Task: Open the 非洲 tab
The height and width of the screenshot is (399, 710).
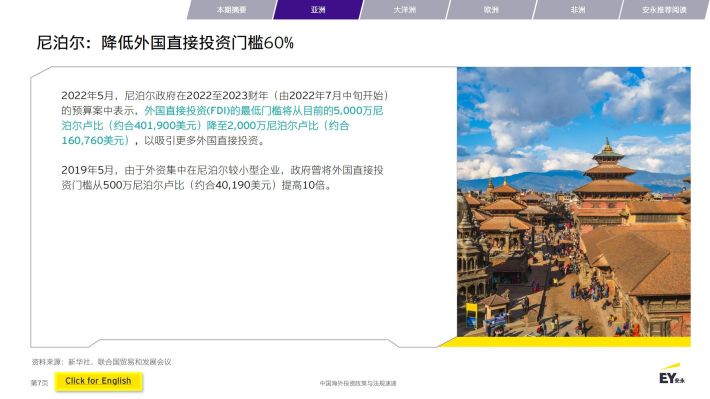Action: click(x=577, y=10)
